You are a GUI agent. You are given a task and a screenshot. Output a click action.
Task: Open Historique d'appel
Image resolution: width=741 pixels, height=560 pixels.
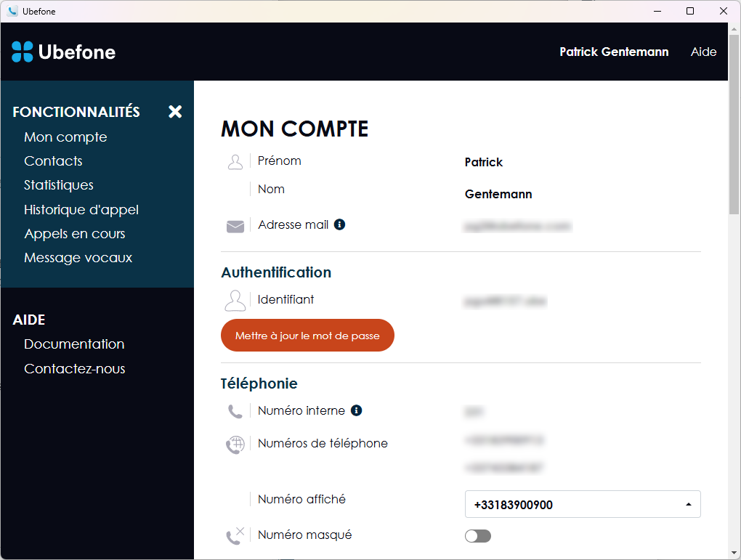coord(81,209)
